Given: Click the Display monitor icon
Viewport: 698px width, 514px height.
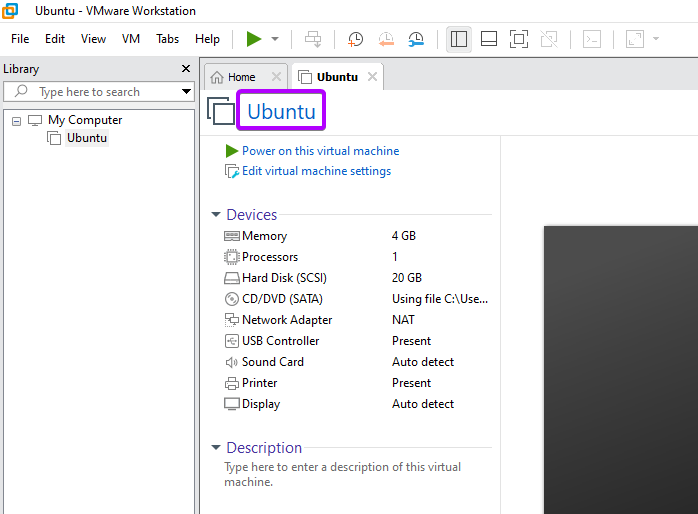Looking at the screenshot, I should click(231, 404).
